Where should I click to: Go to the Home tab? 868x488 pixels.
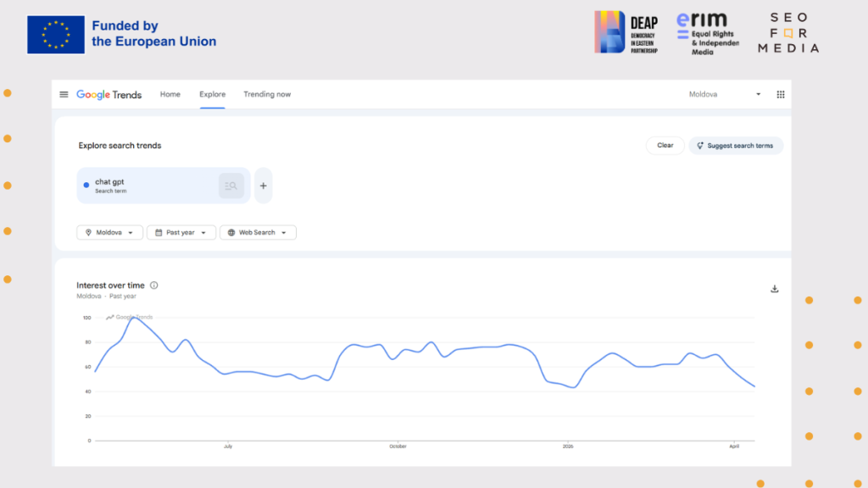(170, 95)
